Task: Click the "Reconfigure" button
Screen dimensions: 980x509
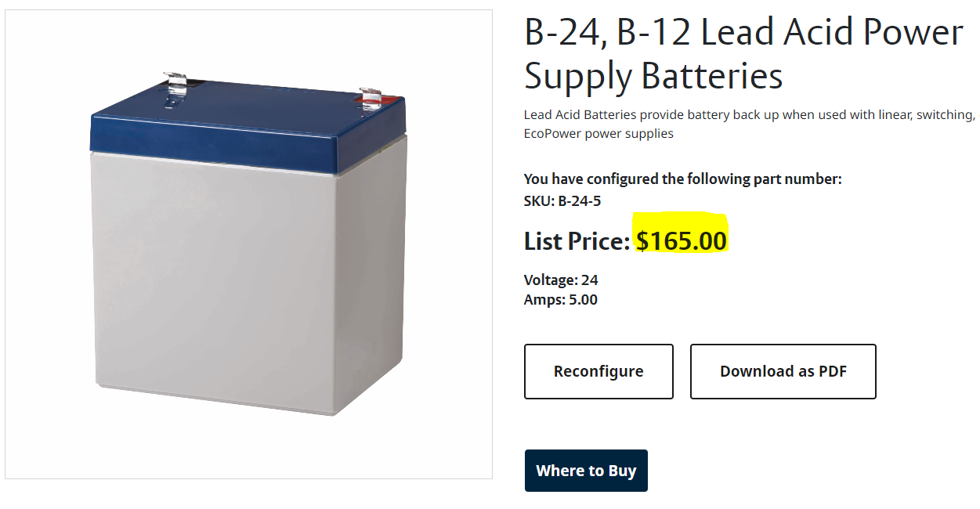Action: 598,371
